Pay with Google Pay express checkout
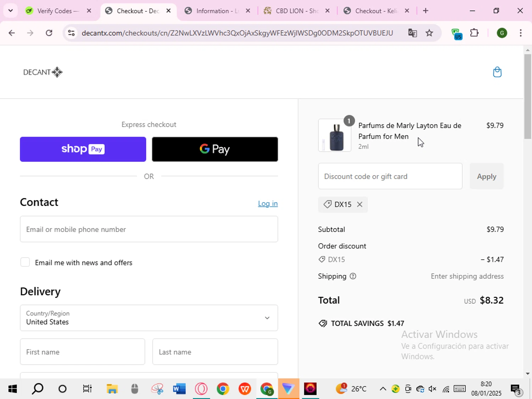Viewport: 532px width, 399px height. [x=215, y=149]
